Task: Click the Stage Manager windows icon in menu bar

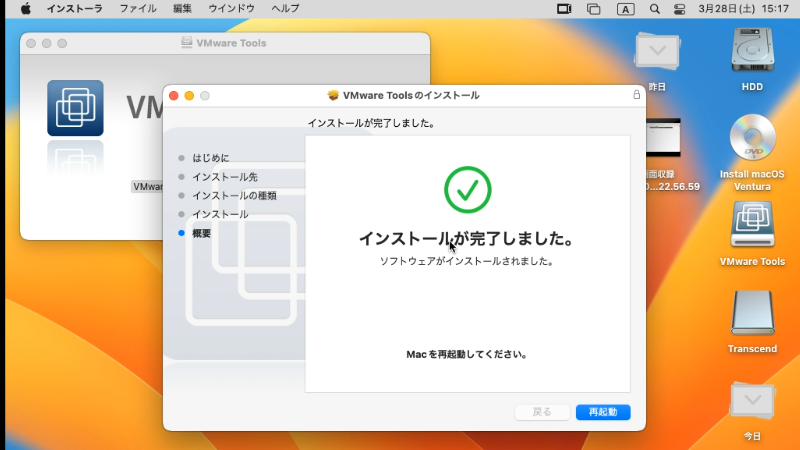Action: point(593,9)
